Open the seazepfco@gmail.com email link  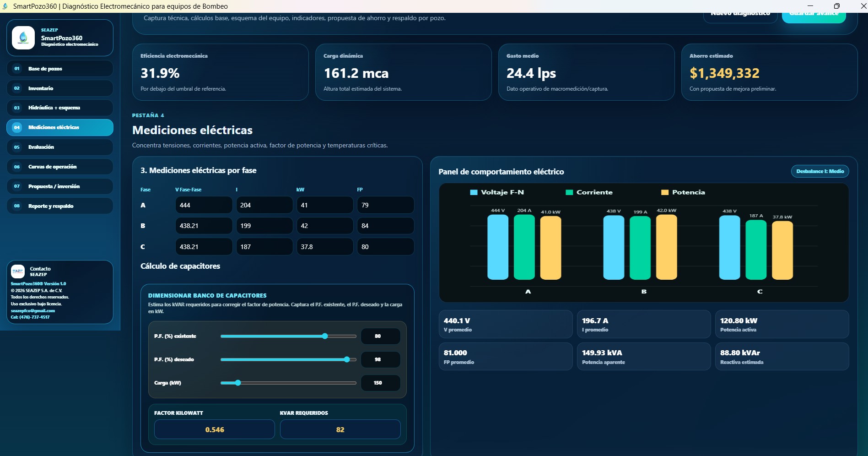32,311
